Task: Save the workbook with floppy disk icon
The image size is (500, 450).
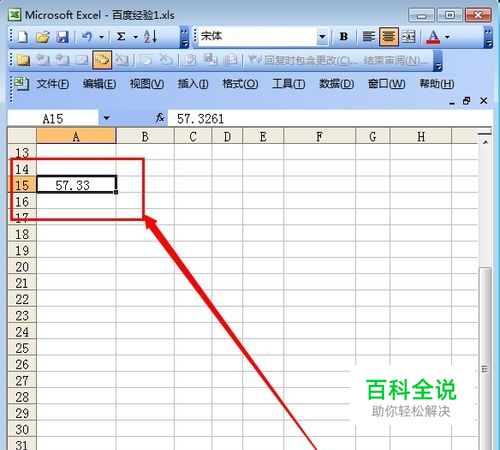Action: (x=62, y=37)
